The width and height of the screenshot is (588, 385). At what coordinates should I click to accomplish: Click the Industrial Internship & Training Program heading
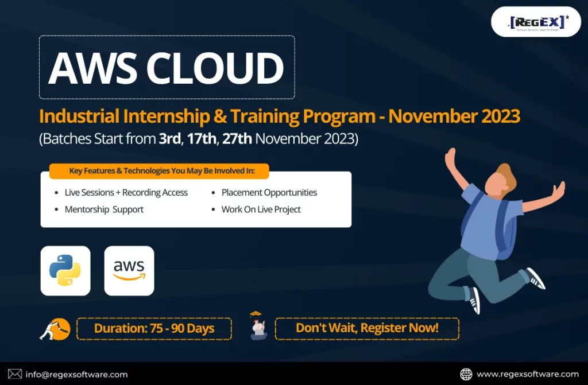(280, 116)
